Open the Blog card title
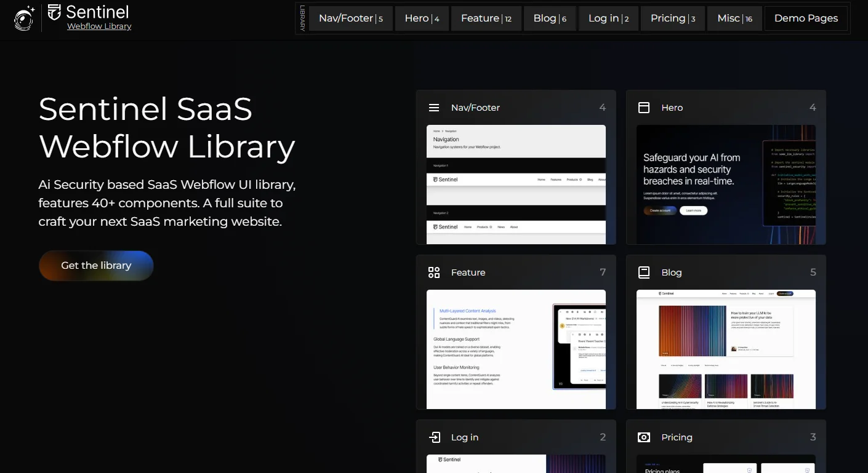Image resolution: width=868 pixels, height=473 pixels. [x=672, y=272]
